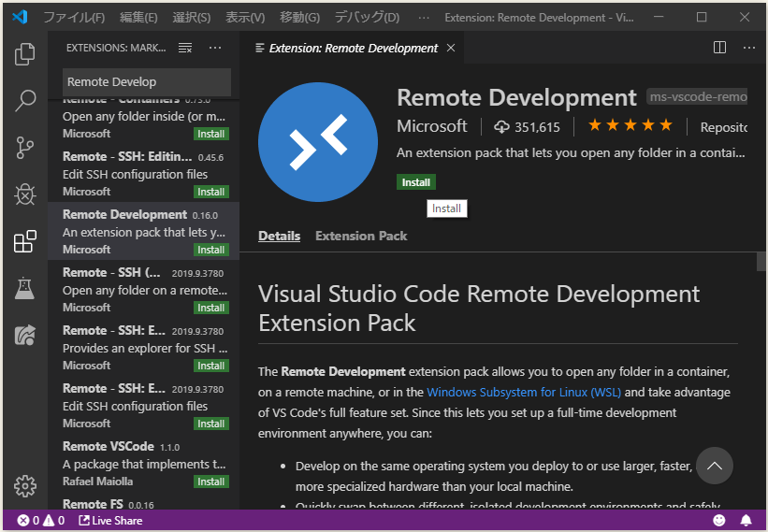Click the VS Code logo icon
Image resolution: width=768 pixels, height=532 pixels.
tap(20, 17)
